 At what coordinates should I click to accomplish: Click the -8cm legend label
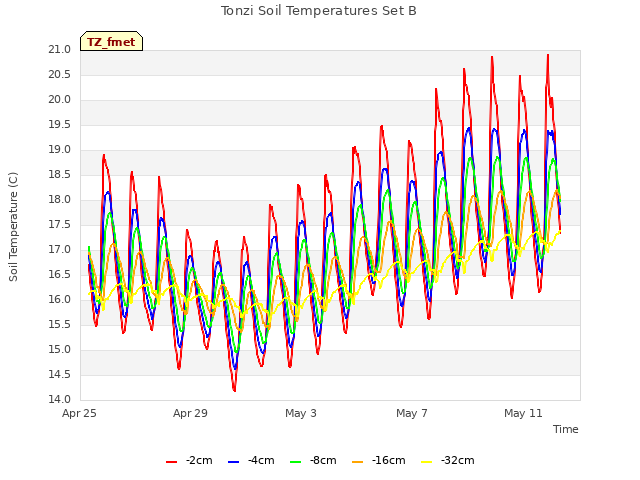click(323, 460)
